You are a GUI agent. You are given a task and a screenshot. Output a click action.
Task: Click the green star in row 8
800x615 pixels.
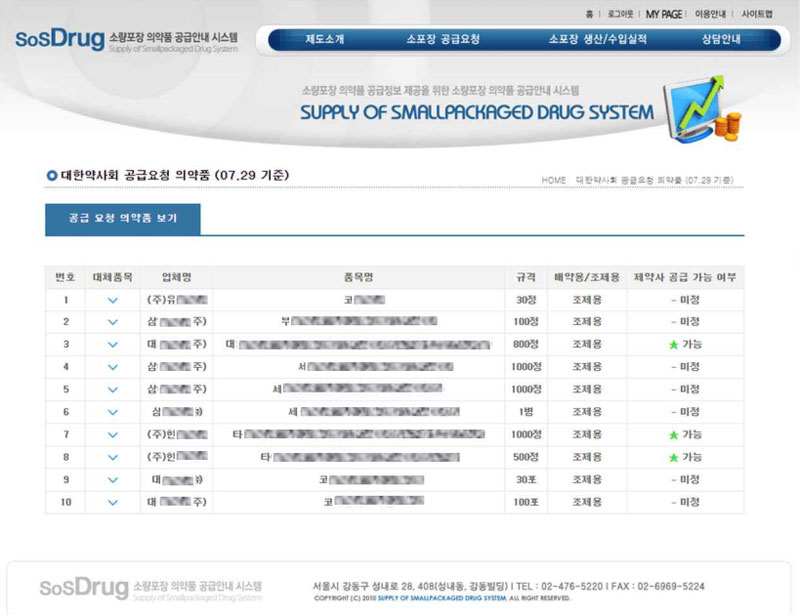[673, 458]
